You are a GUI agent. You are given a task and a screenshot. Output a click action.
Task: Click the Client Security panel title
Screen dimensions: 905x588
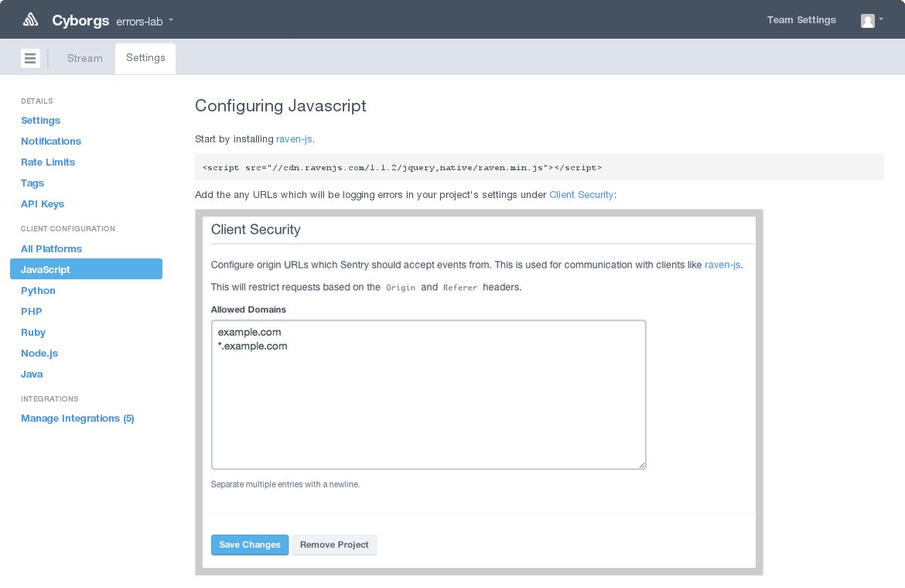(256, 229)
